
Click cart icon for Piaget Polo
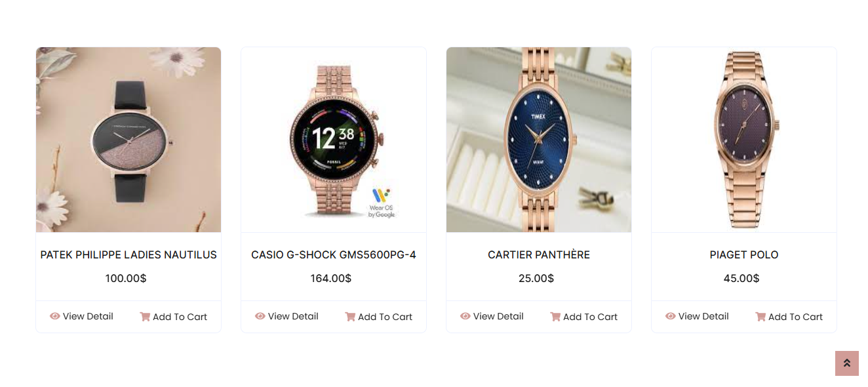[760, 317]
